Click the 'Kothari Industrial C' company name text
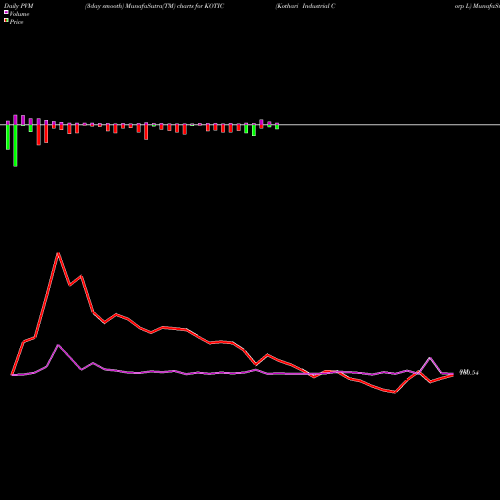 (x=305, y=6)
